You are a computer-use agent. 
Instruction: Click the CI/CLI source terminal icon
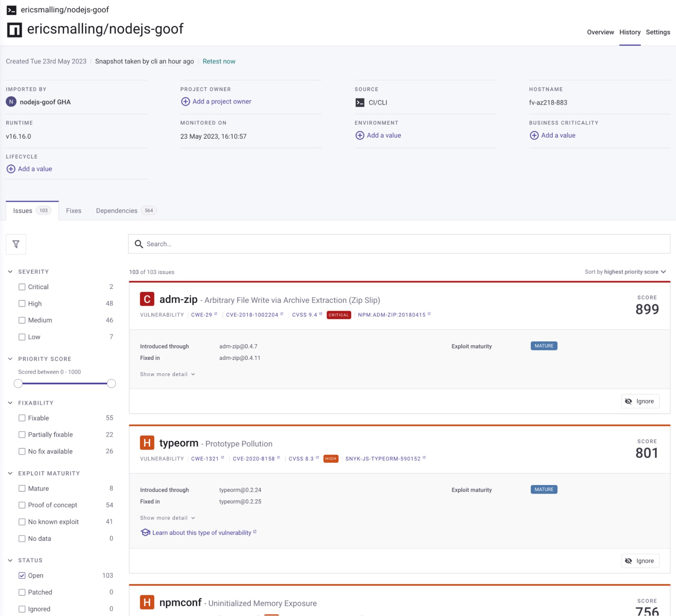(360, 102)
